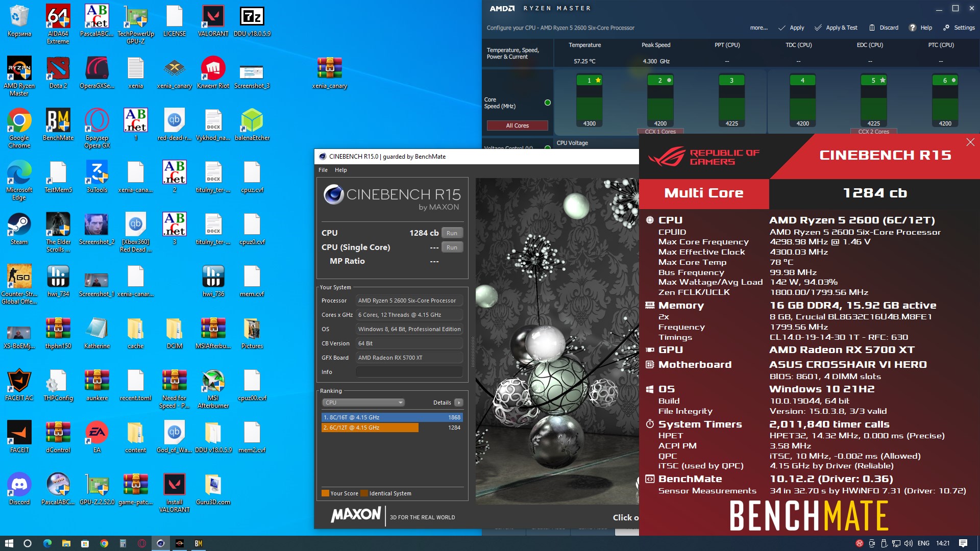Open the Guru3D.com desktop icon

coord(213,489)
